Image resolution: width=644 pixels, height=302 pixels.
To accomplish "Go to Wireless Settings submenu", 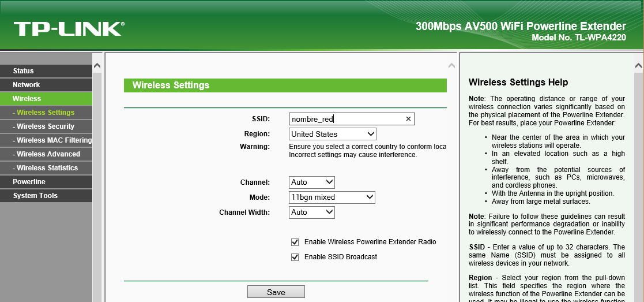I will pyautogui.click(x=46, y=113).
